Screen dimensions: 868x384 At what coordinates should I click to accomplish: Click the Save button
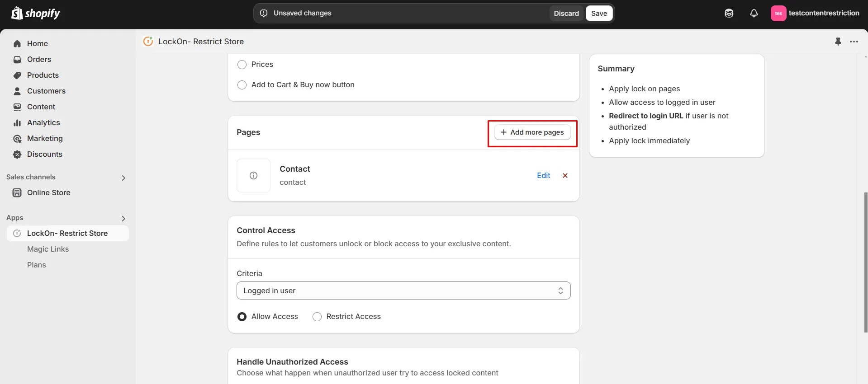(599, 13)
